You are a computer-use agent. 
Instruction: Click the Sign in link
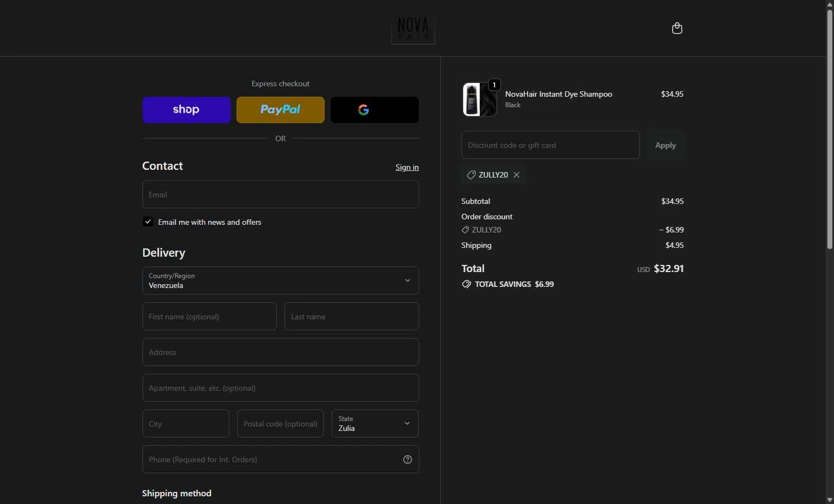[x=407, y=167]
